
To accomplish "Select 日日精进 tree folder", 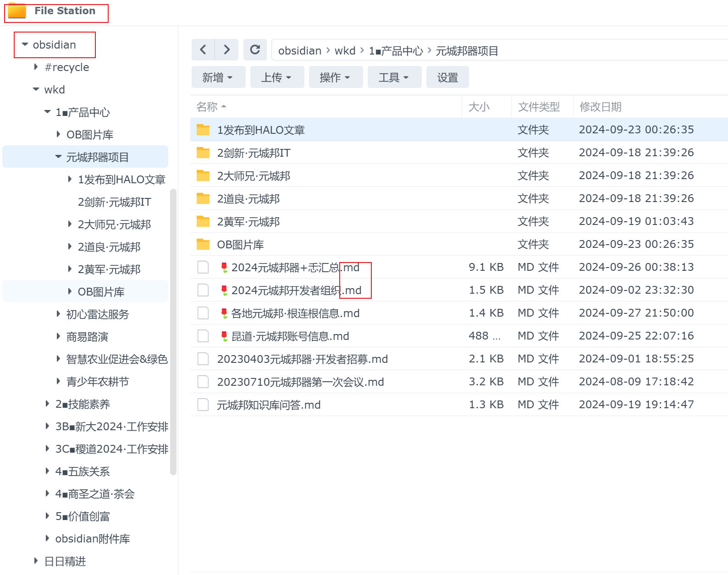I will tap(65, 561).
